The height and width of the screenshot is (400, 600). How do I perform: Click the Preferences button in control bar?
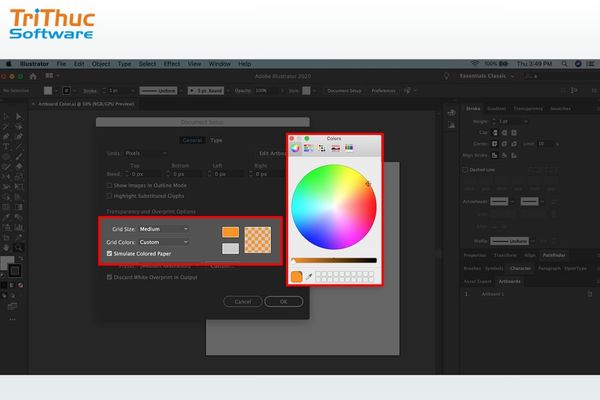383,91
